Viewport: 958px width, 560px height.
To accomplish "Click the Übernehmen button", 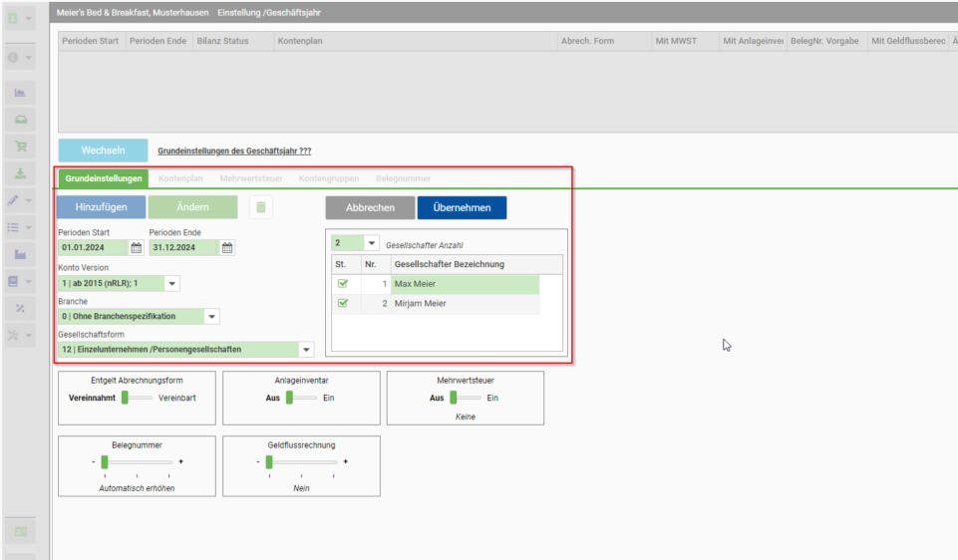I will coord(462,207).
